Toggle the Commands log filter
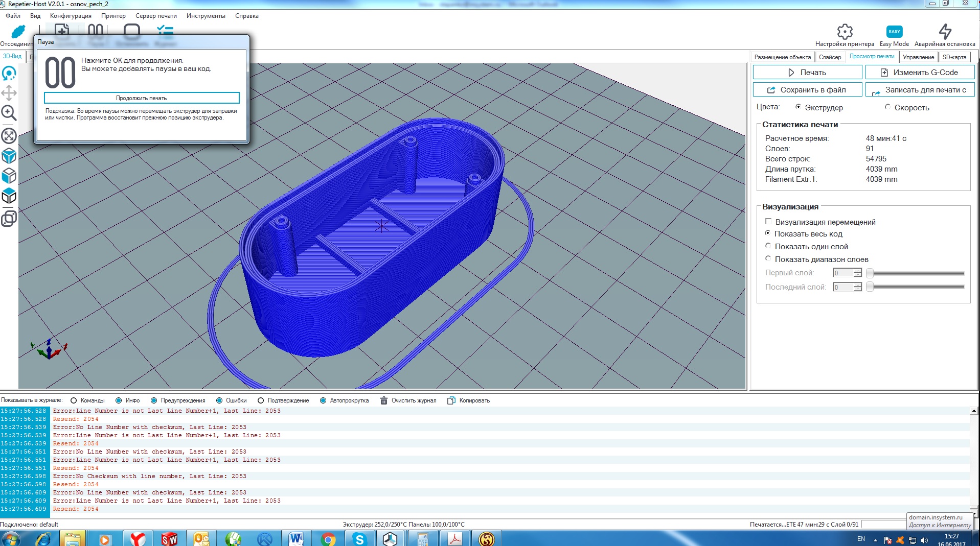 click(74, 401)
